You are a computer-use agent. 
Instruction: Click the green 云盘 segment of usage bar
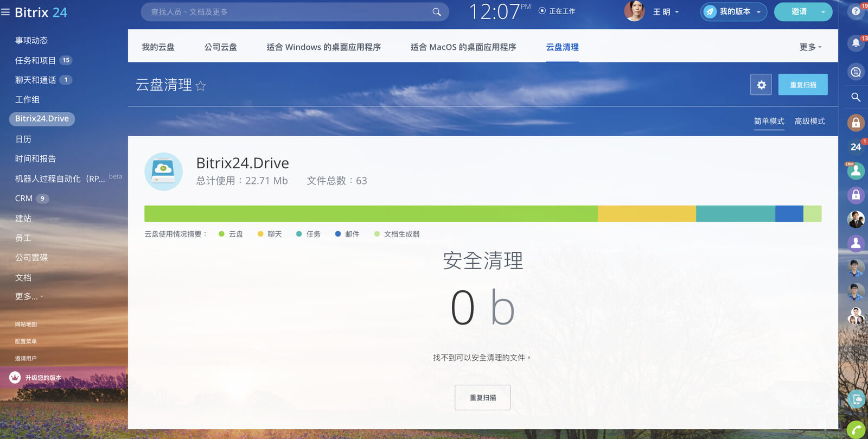coord(371,214)
